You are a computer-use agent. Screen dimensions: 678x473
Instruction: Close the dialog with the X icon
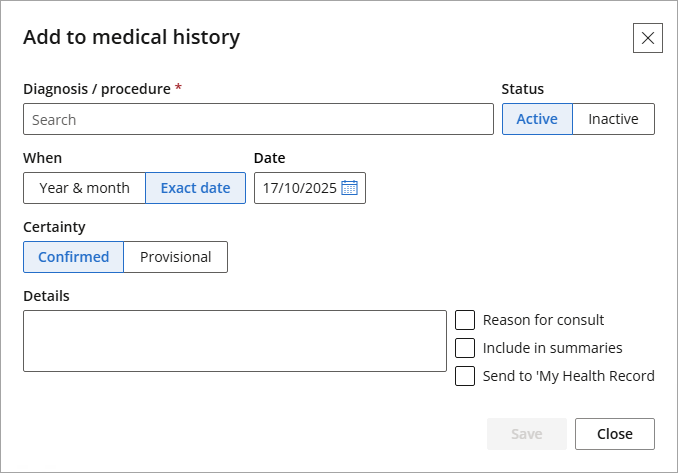pyautogui.click(x=648, y=38)
